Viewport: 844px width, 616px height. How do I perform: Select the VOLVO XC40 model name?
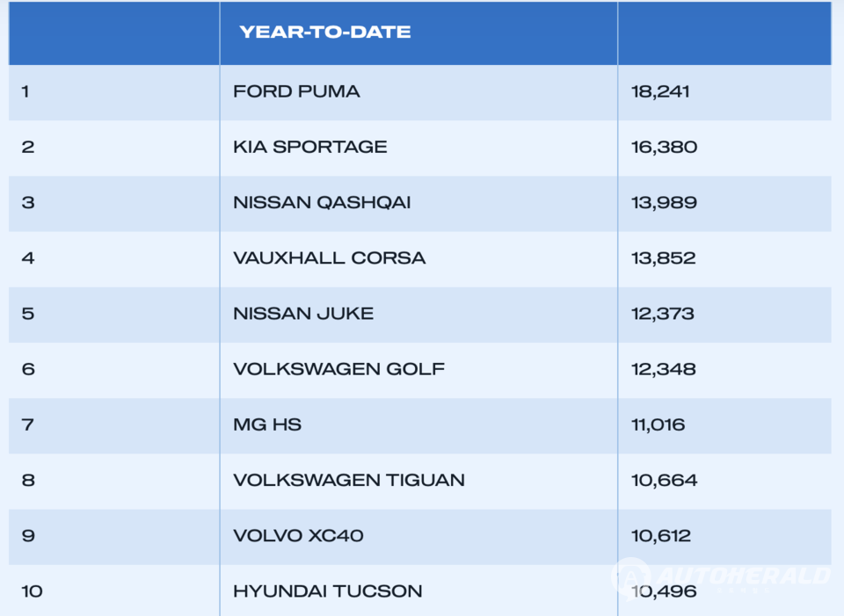click(298, 536)
